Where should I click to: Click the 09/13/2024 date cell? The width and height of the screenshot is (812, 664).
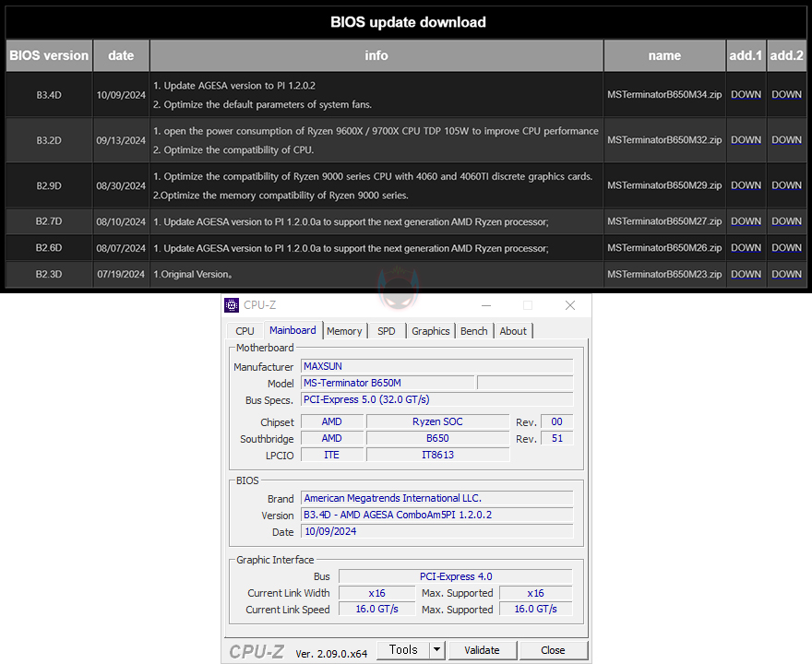pyautogui.click(x=121, y=140)
